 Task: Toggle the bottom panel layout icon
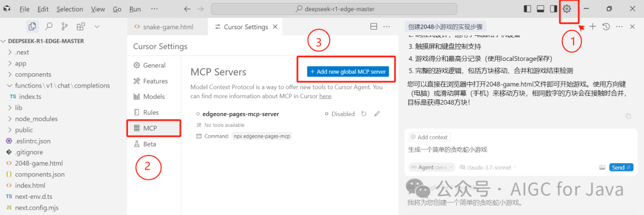tap(540, 8)
